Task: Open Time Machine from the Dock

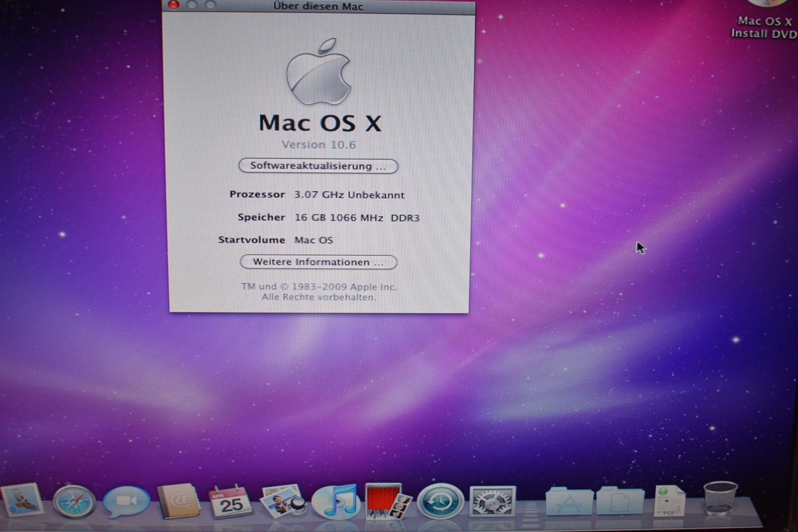Action: coord(440,501)
